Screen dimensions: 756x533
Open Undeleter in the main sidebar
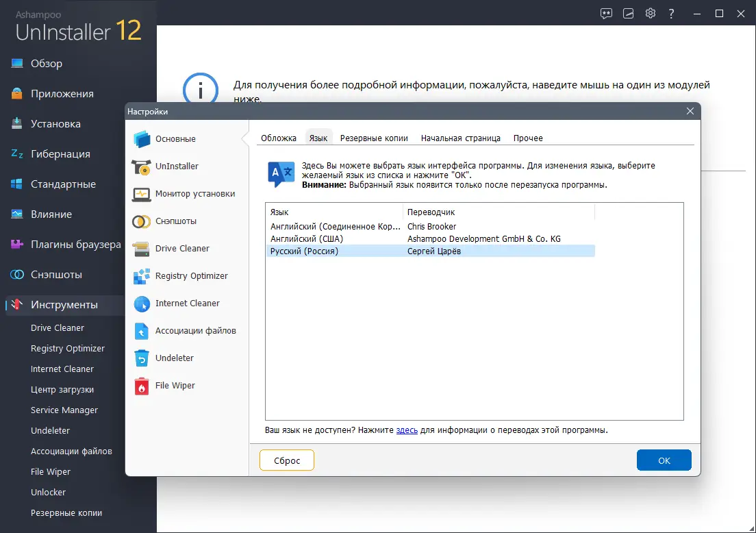point(50,430)
